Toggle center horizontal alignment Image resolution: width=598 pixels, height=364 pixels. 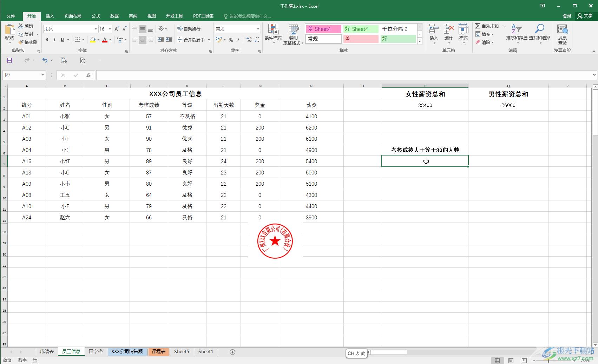tap(142, 40)
